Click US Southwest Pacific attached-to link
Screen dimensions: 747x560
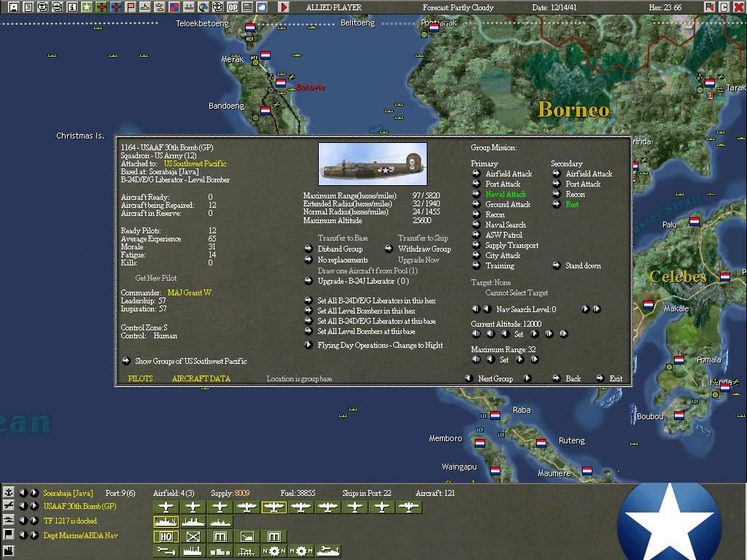point(196,164)
